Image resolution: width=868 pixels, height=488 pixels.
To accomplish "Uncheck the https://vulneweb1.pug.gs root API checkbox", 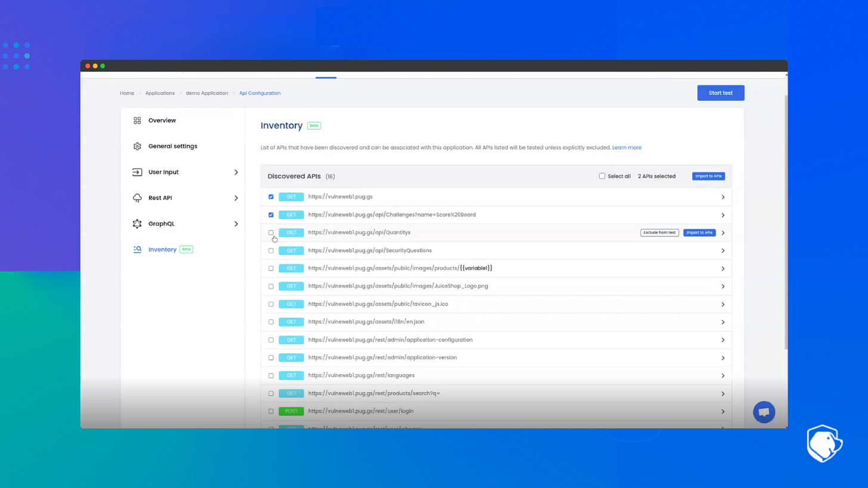I will coord(271,197).
